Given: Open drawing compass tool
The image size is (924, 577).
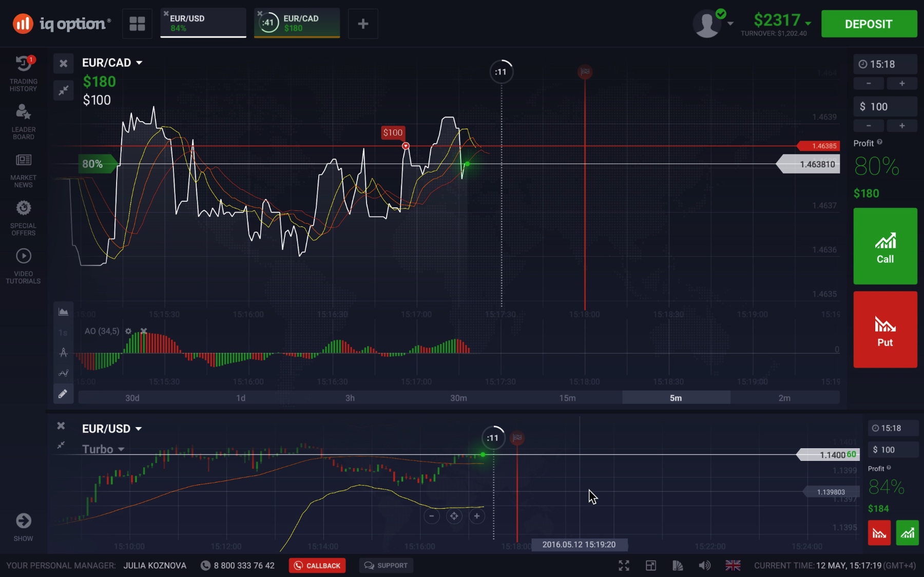Looking at the screenshot, I should point(63,353).
